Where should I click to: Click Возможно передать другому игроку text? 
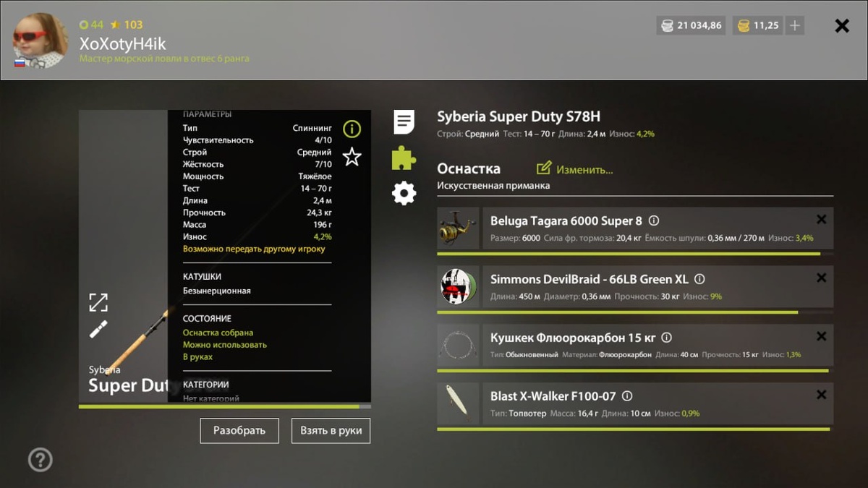click(x=254, y=249)
